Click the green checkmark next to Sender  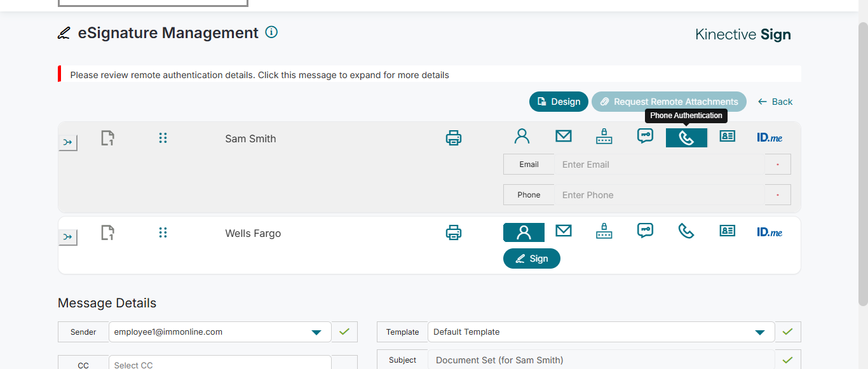344,332
